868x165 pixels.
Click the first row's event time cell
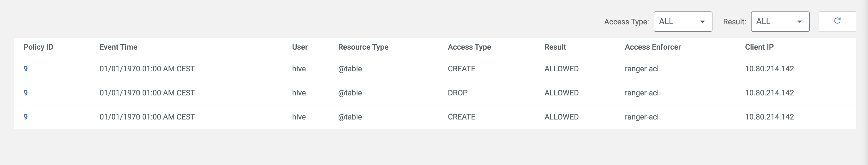[x=147, y=69]
